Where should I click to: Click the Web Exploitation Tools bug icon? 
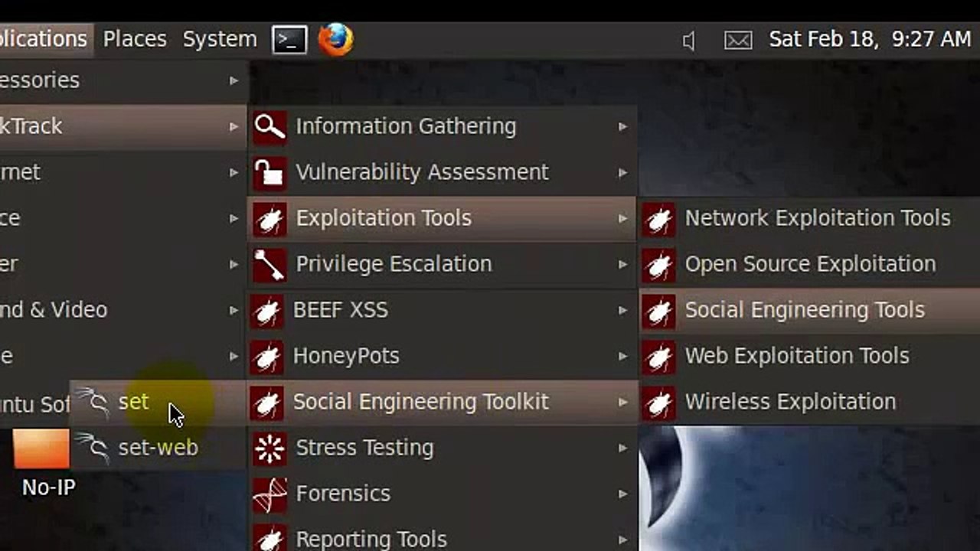(x=658, y=356)
